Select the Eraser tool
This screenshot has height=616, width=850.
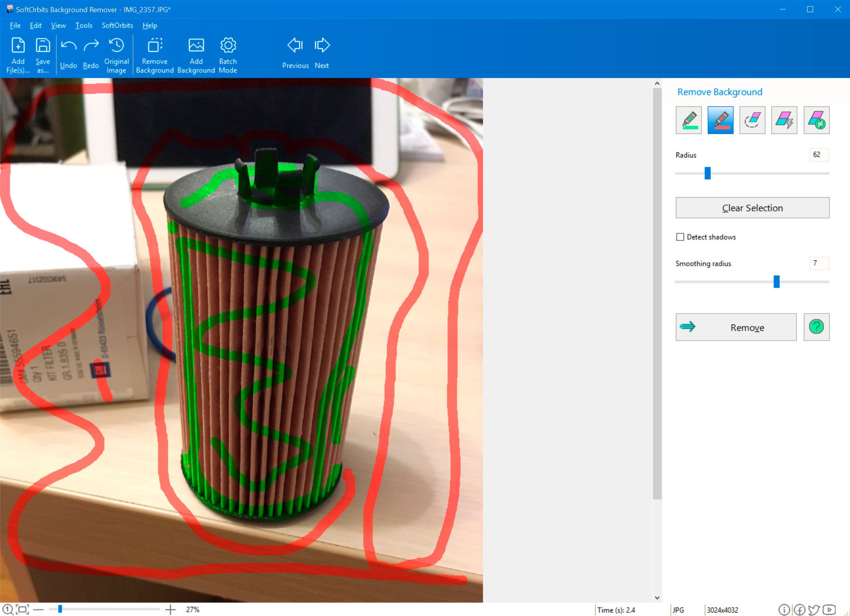click(752, 120)
